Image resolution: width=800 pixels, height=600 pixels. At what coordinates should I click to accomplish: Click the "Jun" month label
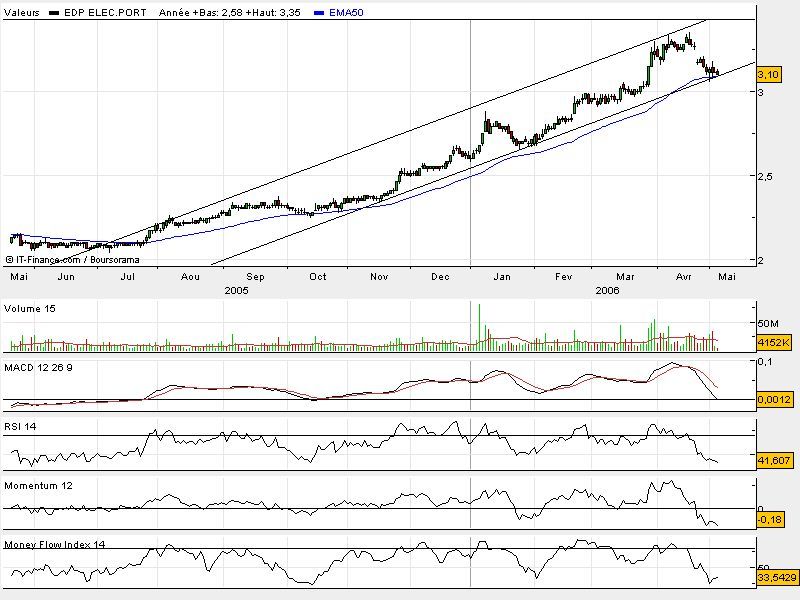tap(66, 277)
